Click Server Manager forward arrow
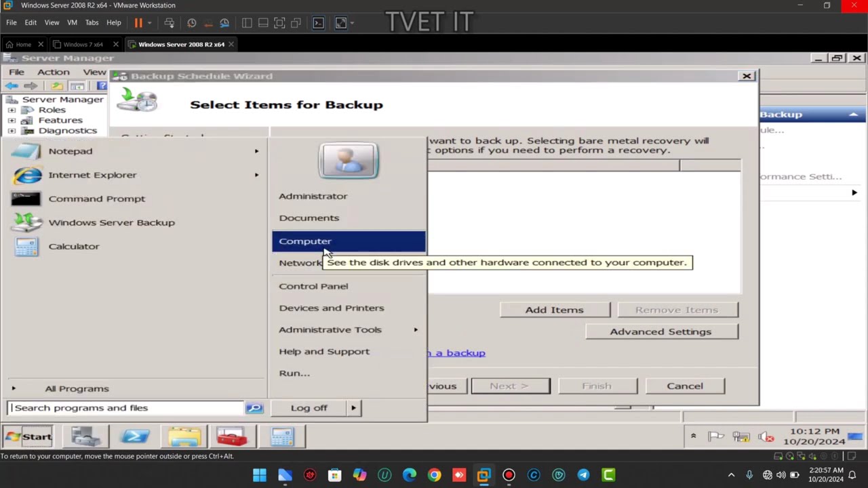Viewport: 868px width, 488px height. 31,86
